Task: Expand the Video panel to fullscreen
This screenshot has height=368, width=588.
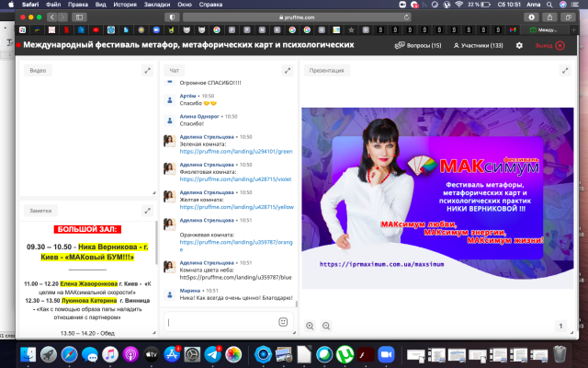Action: point(147,70)
